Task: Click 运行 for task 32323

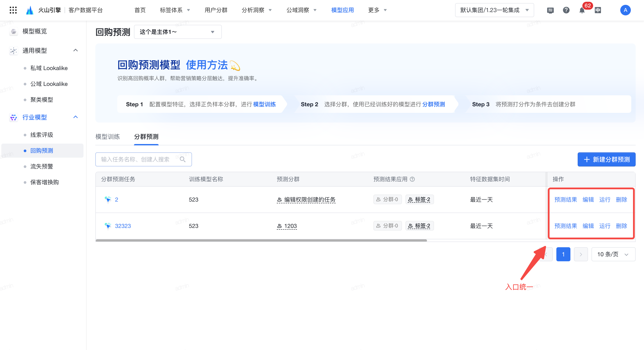Action: (x=605, y=226)
